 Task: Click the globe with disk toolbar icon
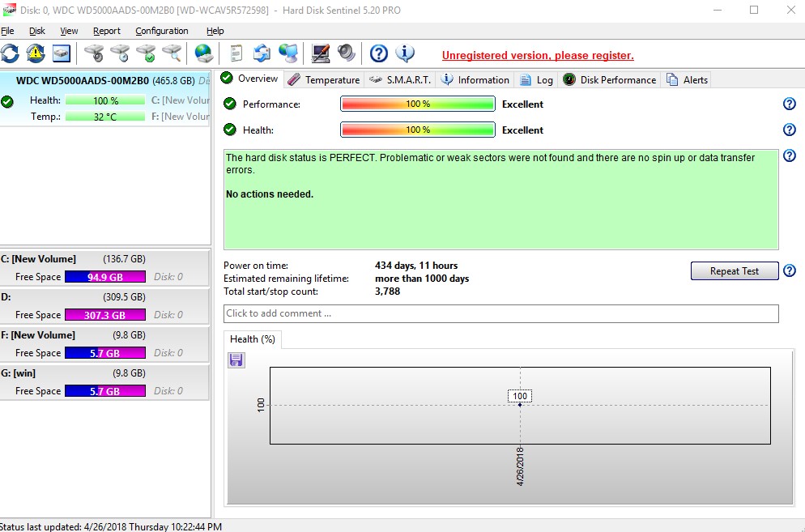[x=203, y=53]
